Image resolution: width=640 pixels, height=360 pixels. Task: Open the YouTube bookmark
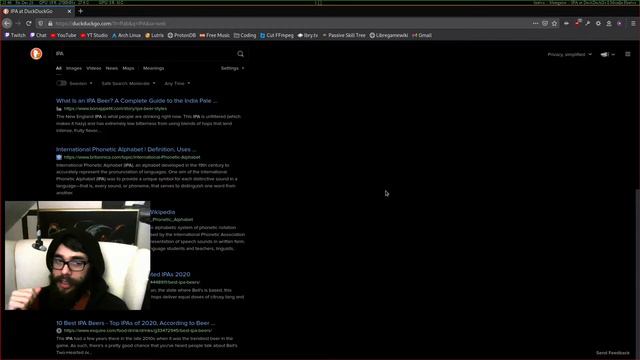pyautogui.click(x=63, y=36)
